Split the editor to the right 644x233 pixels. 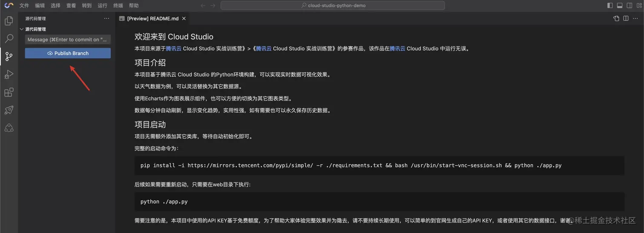coord(626,18)
